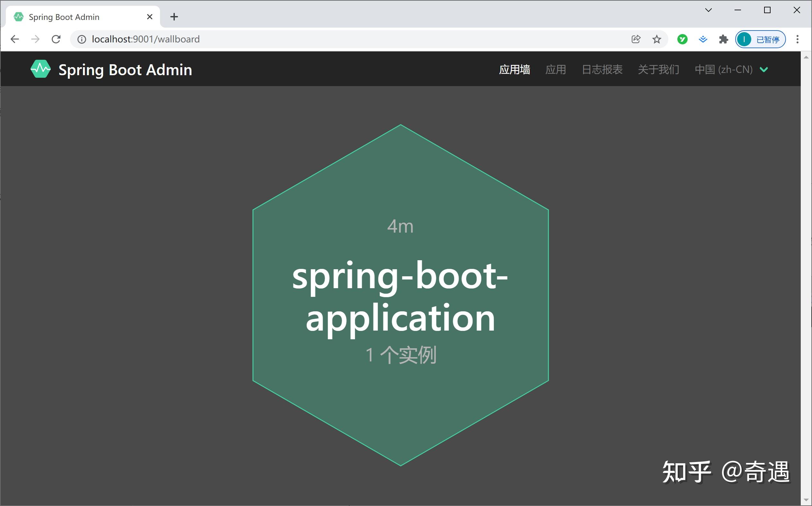The width and height of the screenshot is (812, 506).
Task: Click the Spring Boot Admin logo icon
Action: tap(40, 69)
